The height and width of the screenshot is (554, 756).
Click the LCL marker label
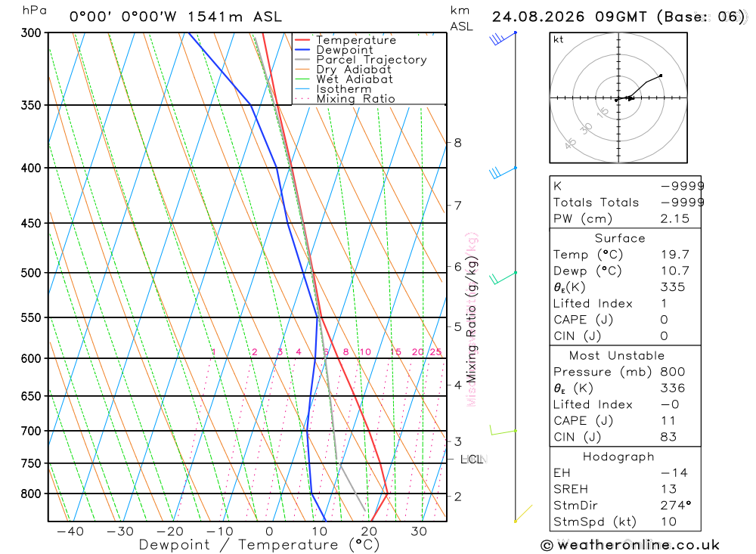(x=472, y=460)
